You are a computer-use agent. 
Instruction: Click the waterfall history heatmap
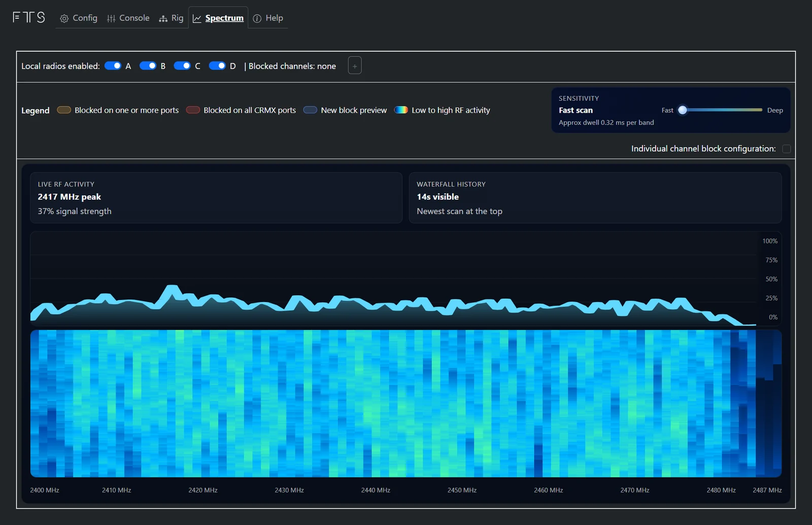[406, 404]
